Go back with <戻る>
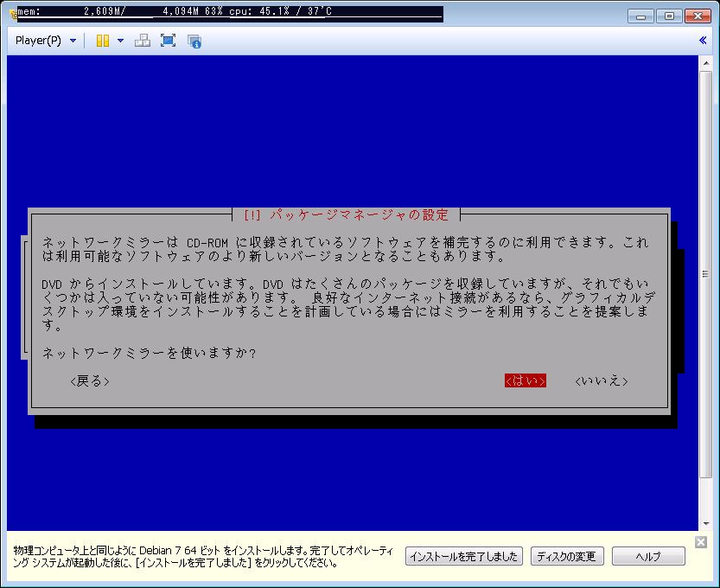Viewport: 720px width, 588px height. (90, 380)
